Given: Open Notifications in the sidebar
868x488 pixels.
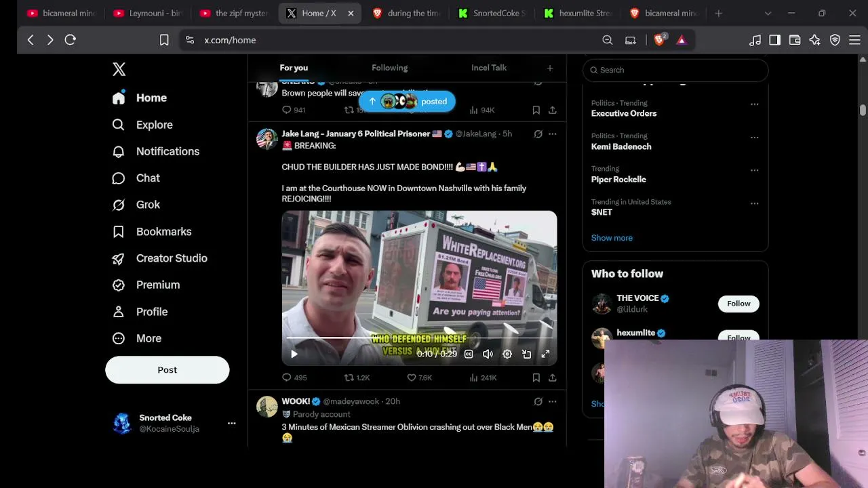Looking at the screenshot, I should pyautogui.click(x=156, y=151).
